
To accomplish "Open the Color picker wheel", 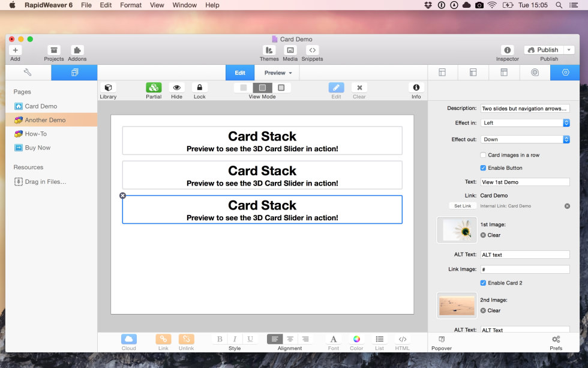I will click(x=356, y=339).
